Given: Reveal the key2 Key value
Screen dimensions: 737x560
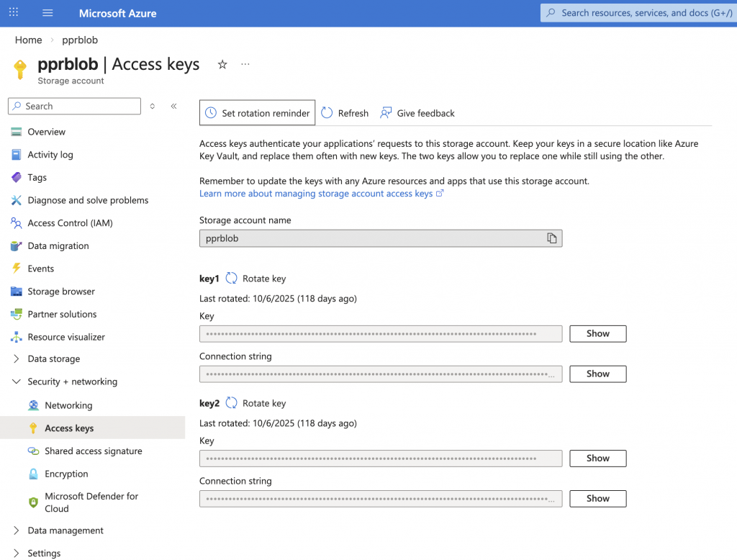Looking at the screenshot, I should [597, 459].
